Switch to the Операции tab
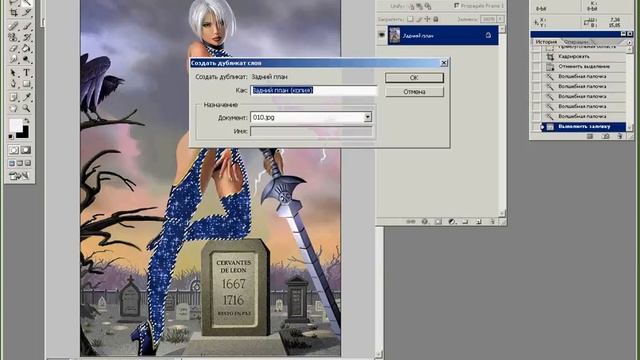 click(576, 42)
